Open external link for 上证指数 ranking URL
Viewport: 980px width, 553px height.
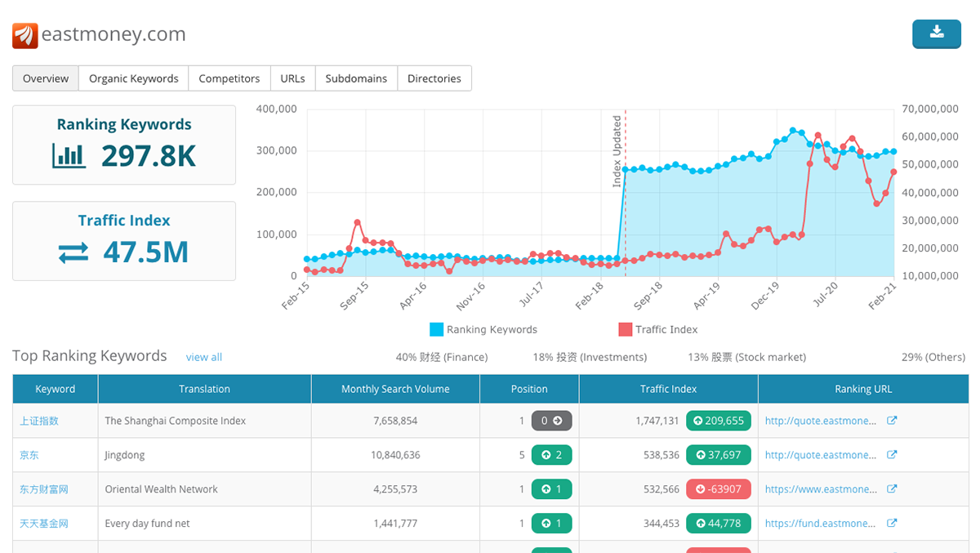[892, 421]
